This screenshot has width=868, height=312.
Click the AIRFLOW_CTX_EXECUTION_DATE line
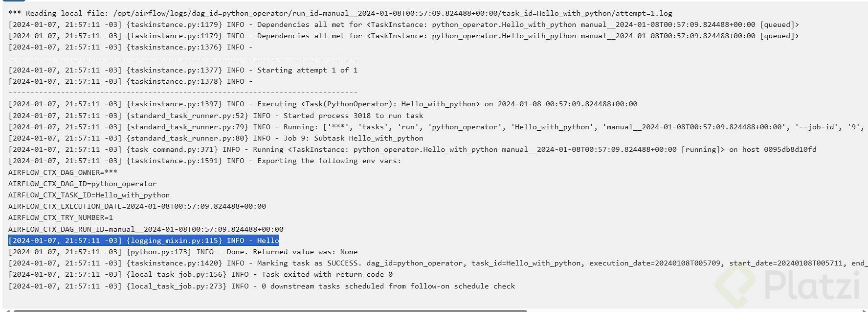pyautogui.click(x=137, y=206)
